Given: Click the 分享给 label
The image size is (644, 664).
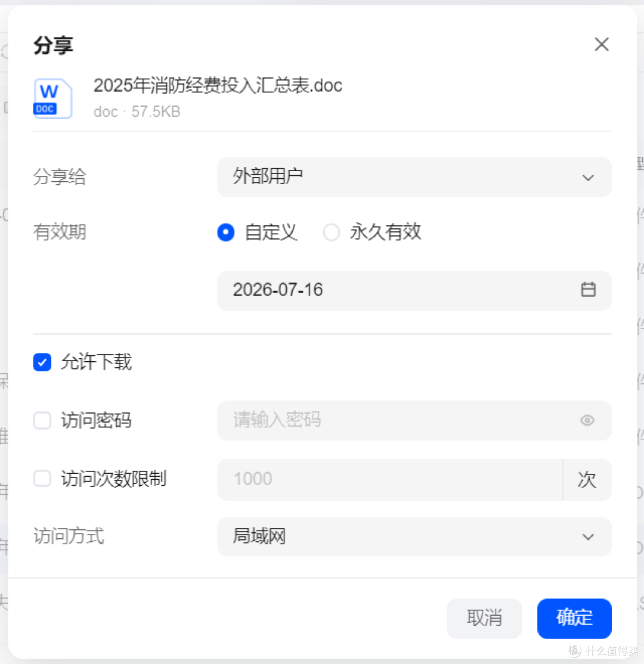Looking at the screenshot, I should pos(60,176).
